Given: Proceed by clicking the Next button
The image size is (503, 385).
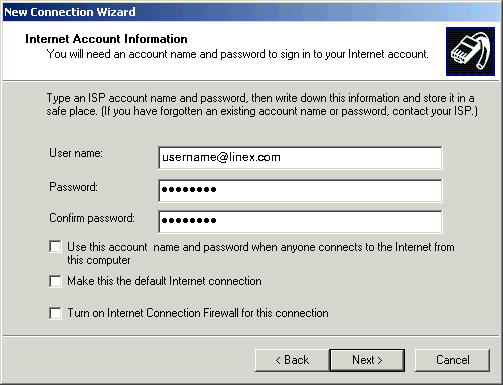Looking at the screenshot, I should 367,360.
